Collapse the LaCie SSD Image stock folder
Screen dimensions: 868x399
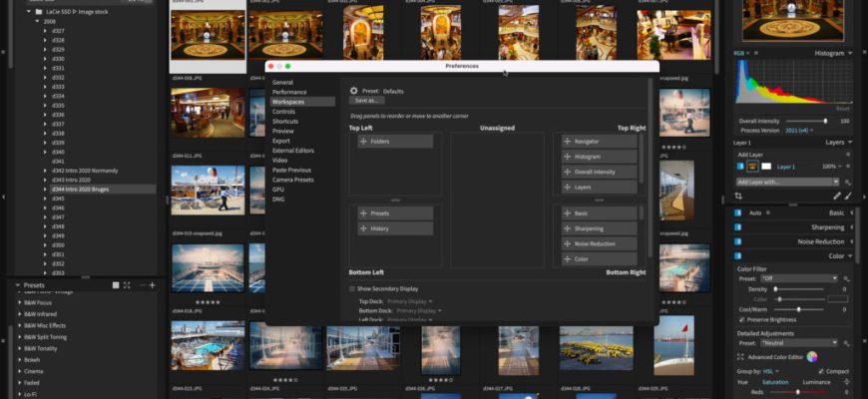[x=29, y=12]
